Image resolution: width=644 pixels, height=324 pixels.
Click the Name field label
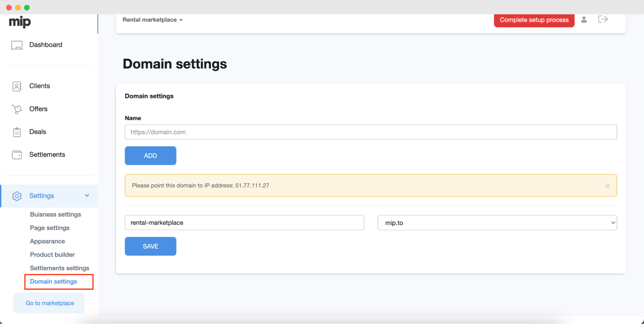point(133,118)
